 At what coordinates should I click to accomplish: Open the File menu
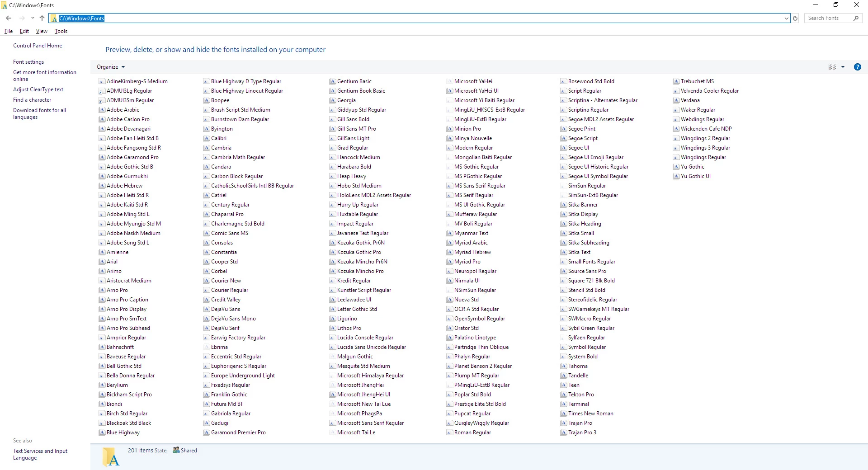pos(9,31)
